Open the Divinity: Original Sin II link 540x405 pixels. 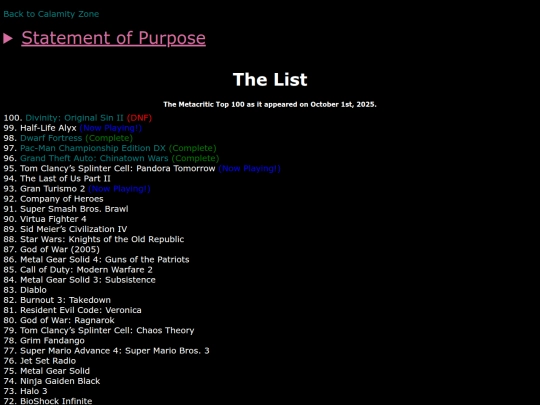click(74, 118)
